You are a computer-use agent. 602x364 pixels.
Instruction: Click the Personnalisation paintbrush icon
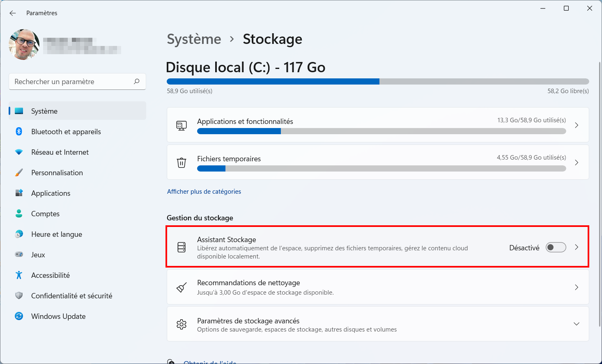19,172
